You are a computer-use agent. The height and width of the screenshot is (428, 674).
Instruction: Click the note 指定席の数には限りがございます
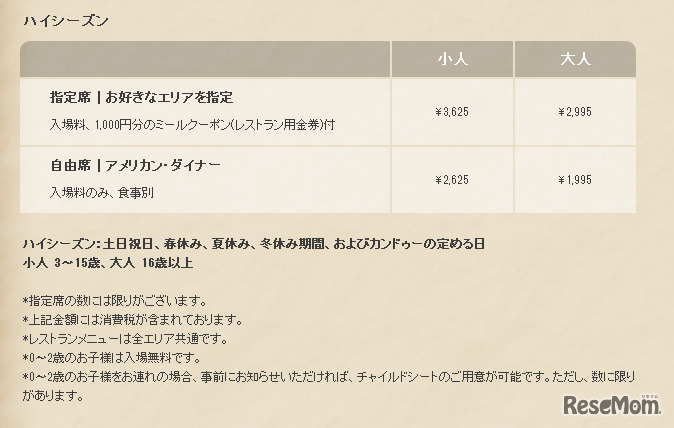114,301
